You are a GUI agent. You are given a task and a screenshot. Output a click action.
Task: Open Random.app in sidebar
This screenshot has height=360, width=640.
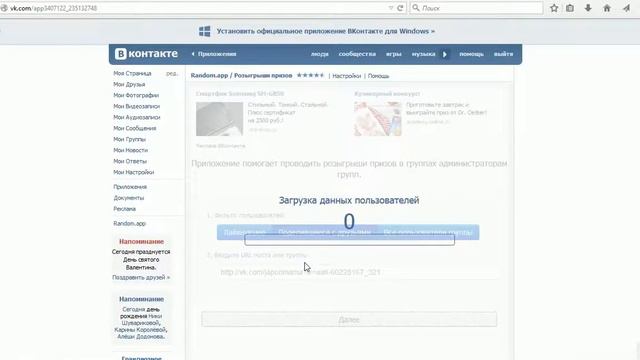[129, 224]
